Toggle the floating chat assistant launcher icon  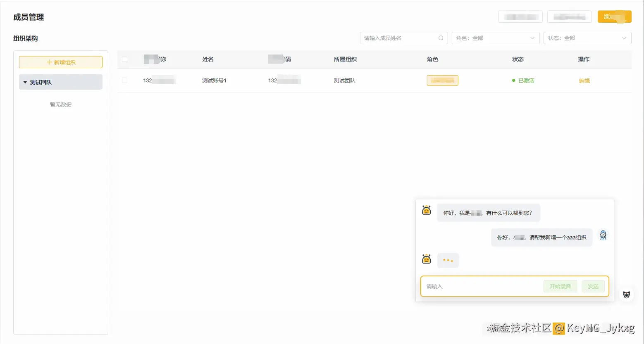tap(627, 294)
